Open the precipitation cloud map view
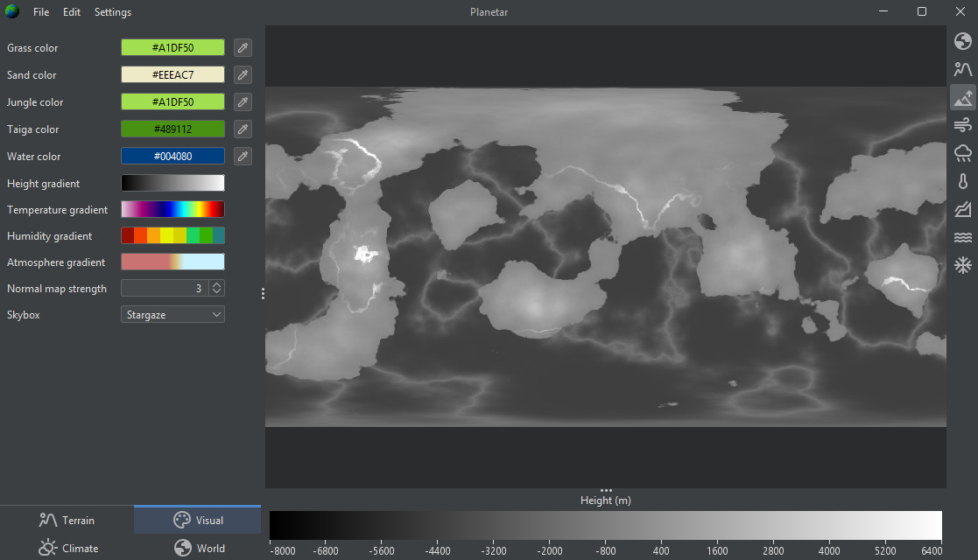Screen dimensions: 978x560 coord(962,153)
